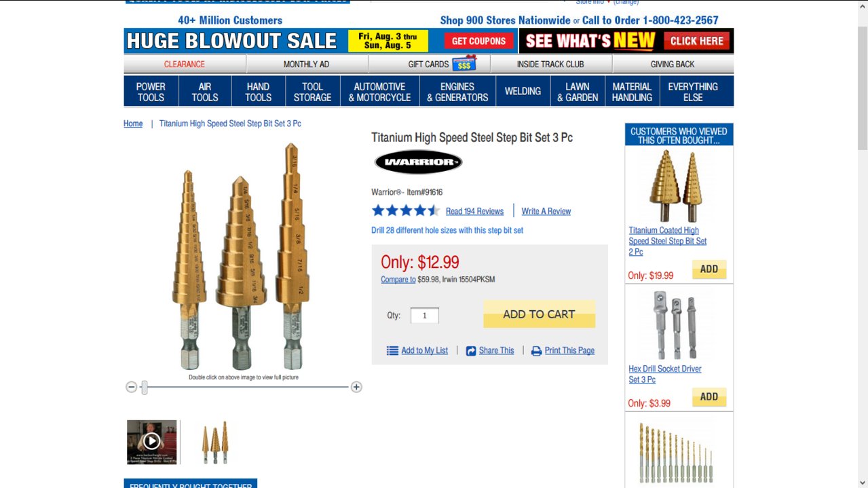Click the Warrior brand logo

coord(418,162)
